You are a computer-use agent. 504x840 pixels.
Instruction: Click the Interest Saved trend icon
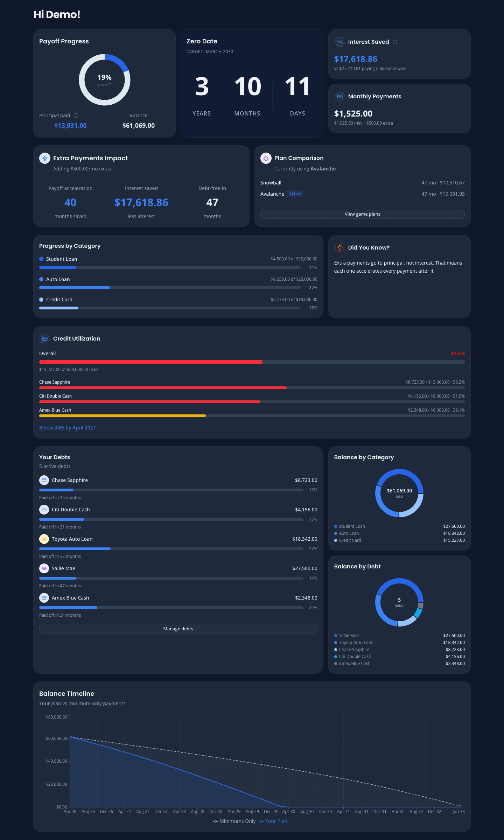click(339, 42)
